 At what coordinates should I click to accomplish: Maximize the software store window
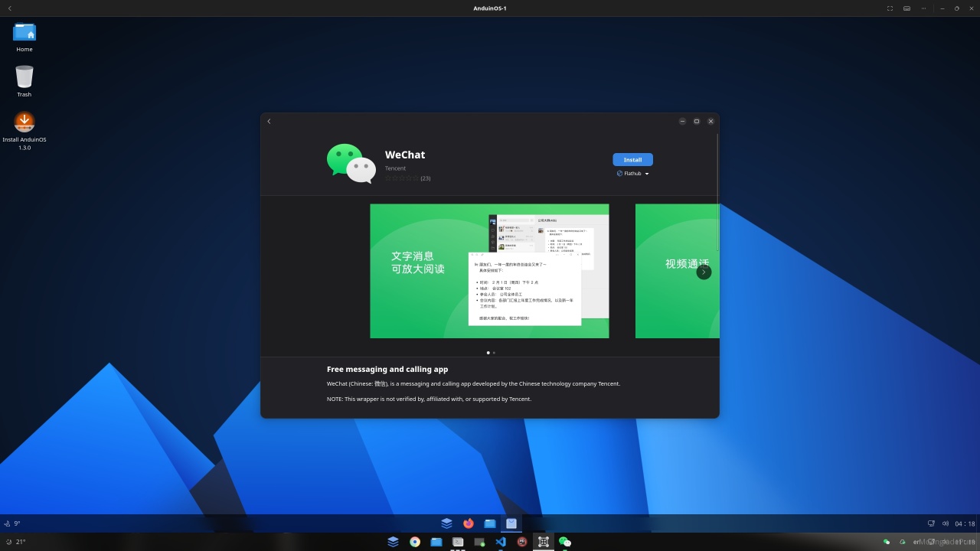pyautogui.click(x=697, y=121)
